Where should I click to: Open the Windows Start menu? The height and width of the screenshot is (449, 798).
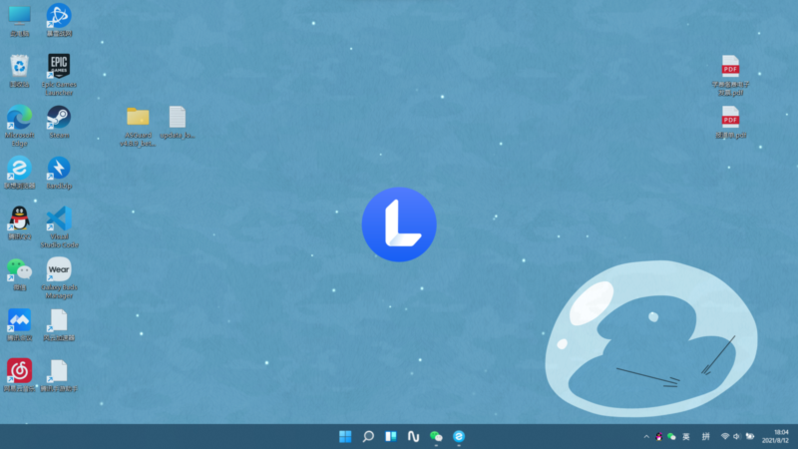(x=345, y=436)
